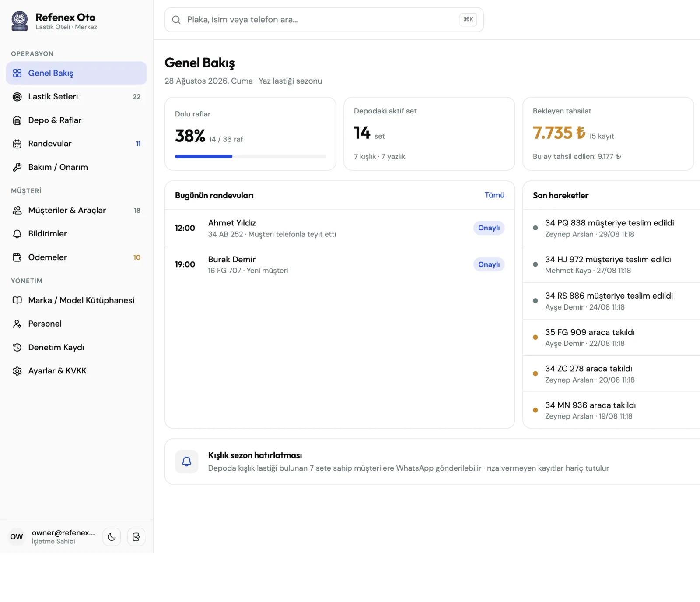Image resolution: width=700 pixels, height=602 pixels.
Task: Select the Bakım / Onarım wrench icon
Action: coord(17,167)
